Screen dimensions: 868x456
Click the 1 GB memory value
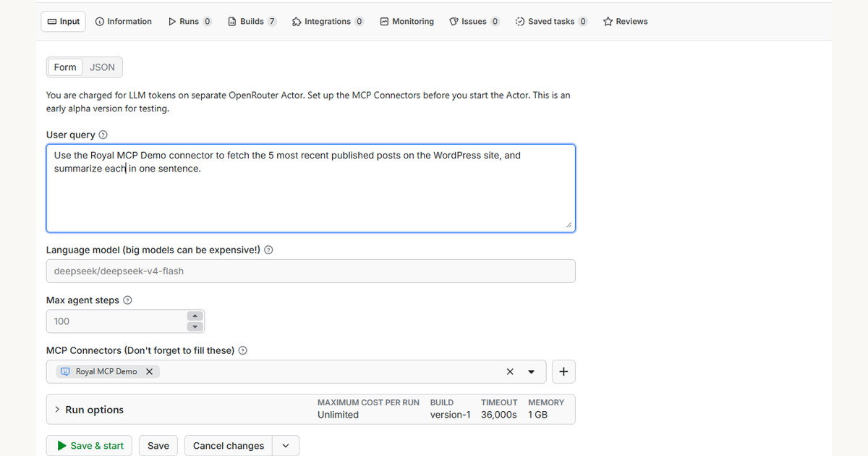click(x=537, y=415)
